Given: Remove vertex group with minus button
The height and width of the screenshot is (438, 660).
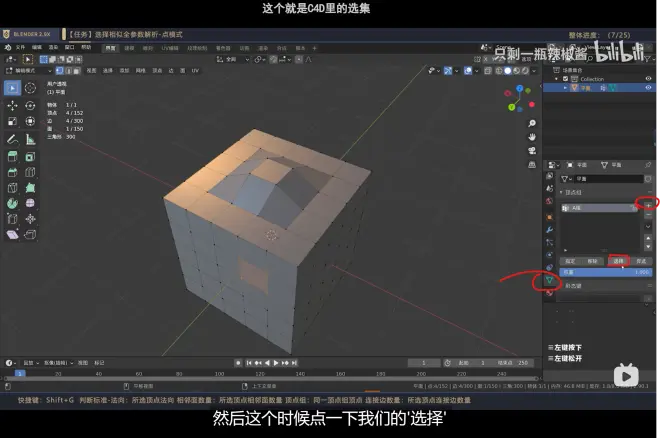Looking at the screenshot, I should [x=649, y=215].
